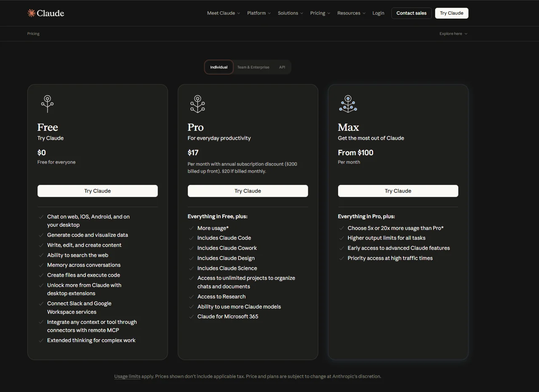Click "Write, edit, and create content"
Viewport: 539px width, 392px height.
coord(84,245)
